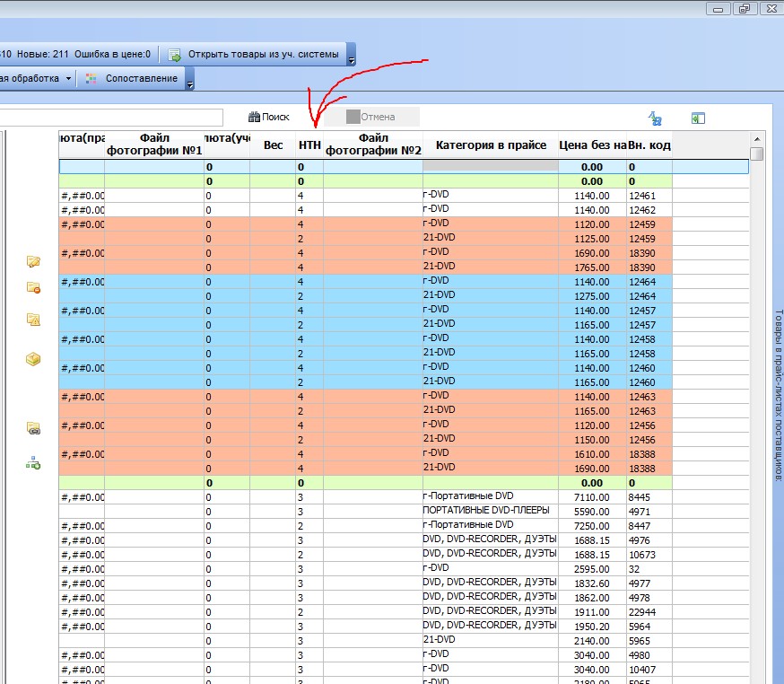Click the letter conversion A-to-a icon
Image resolution: width=784 pixels, height=684 pixels.
[655, 118]
